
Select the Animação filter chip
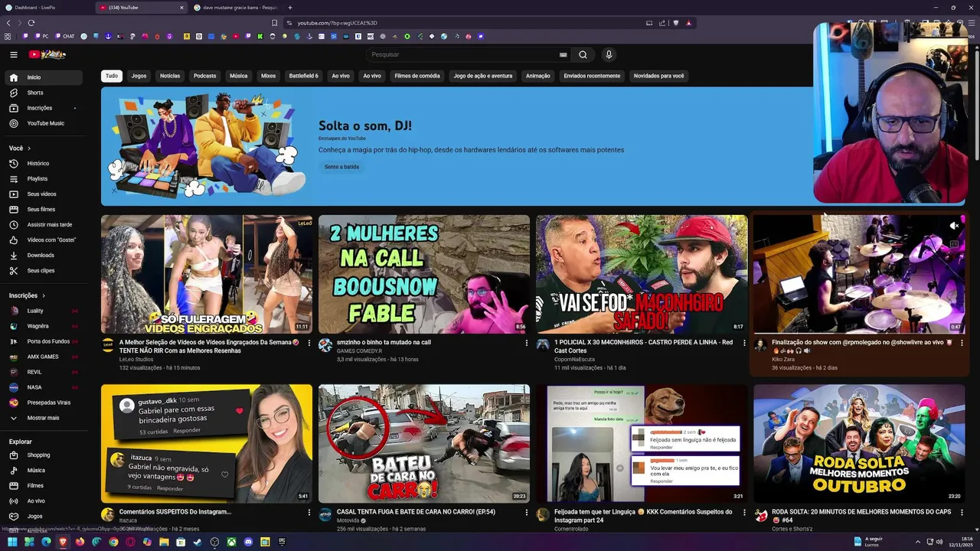tap(538, 76)
